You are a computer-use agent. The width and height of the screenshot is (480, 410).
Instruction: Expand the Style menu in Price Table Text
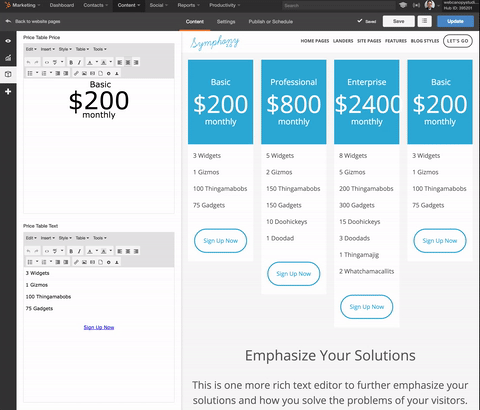coord(65,238)
